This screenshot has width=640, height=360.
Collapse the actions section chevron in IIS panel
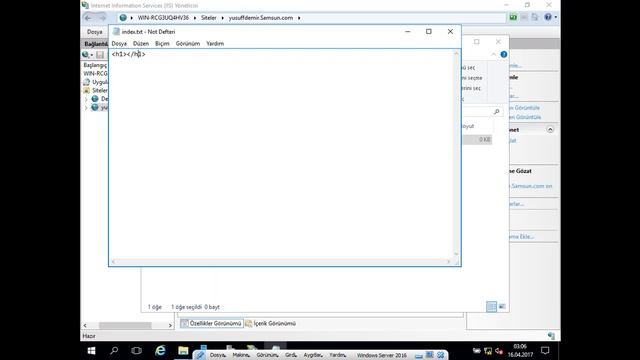(x=550, y=130)
